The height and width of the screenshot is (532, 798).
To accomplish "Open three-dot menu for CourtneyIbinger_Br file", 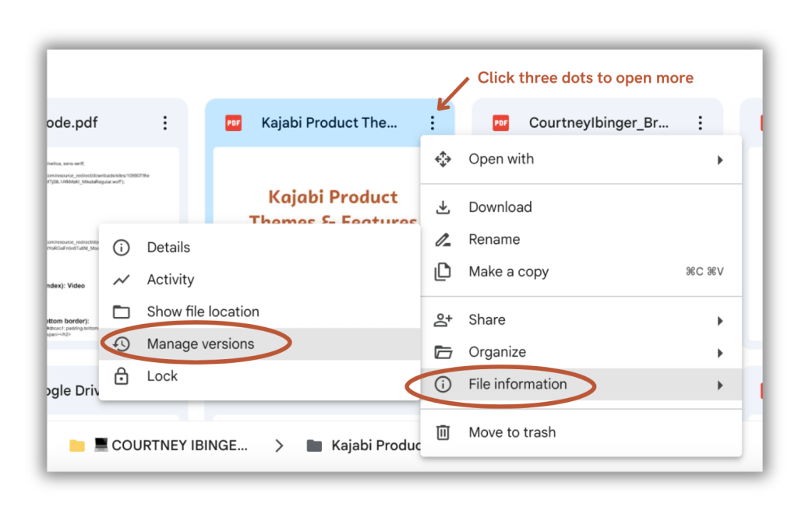I will [x=701, y=122].
